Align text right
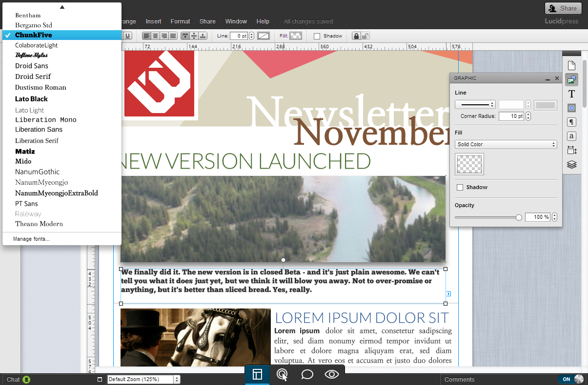 [164, 36]
